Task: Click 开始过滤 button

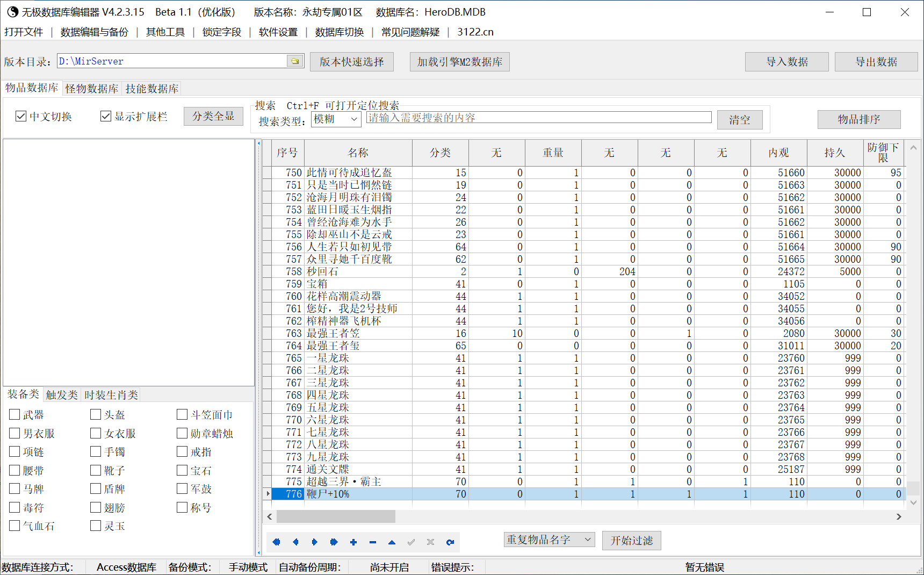Action: (632, 541)
